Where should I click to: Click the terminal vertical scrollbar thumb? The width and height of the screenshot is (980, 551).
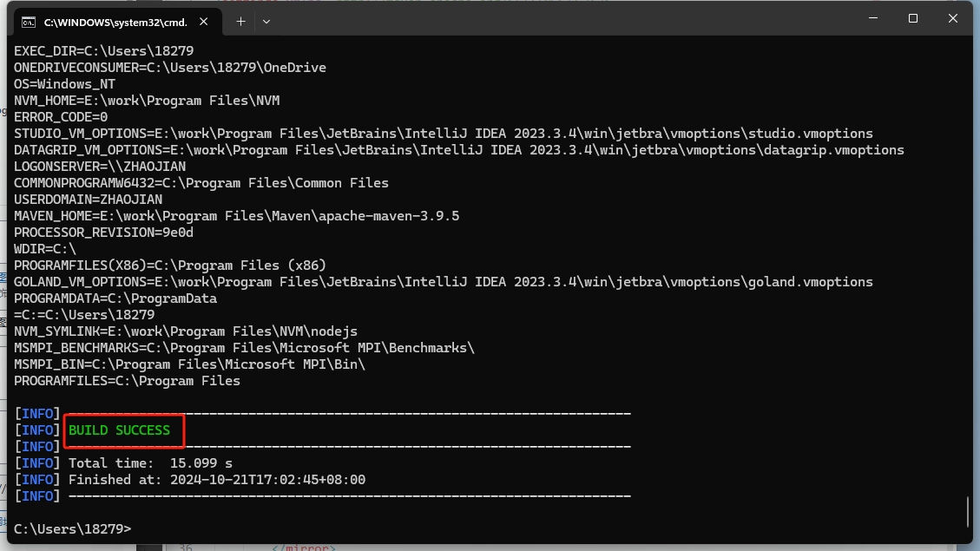point(967,511)
